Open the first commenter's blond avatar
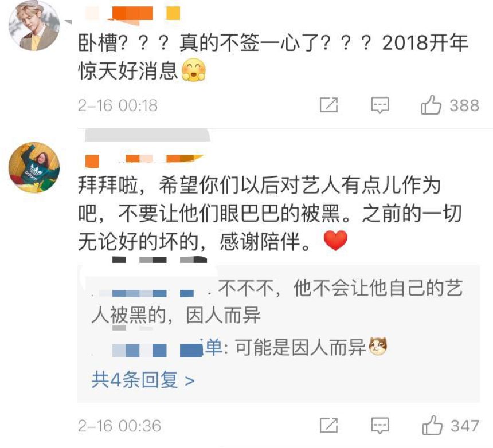The image size is (493, 448). click(34, 26)
